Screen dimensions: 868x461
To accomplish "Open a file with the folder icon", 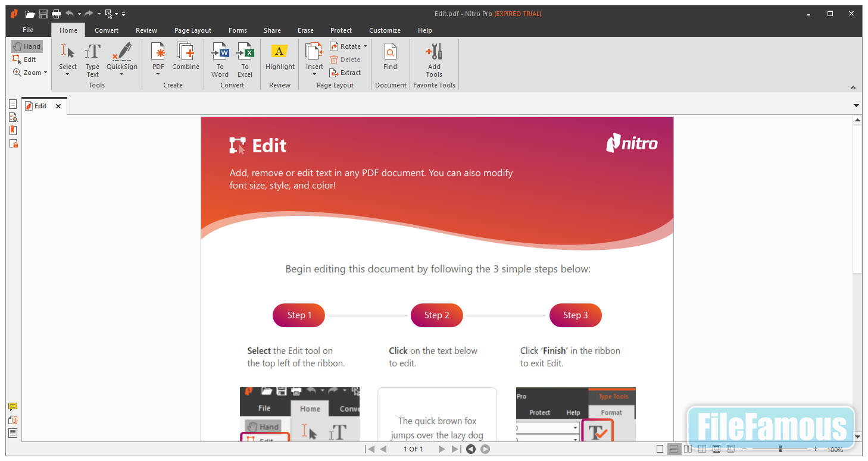I will (30, 14).
